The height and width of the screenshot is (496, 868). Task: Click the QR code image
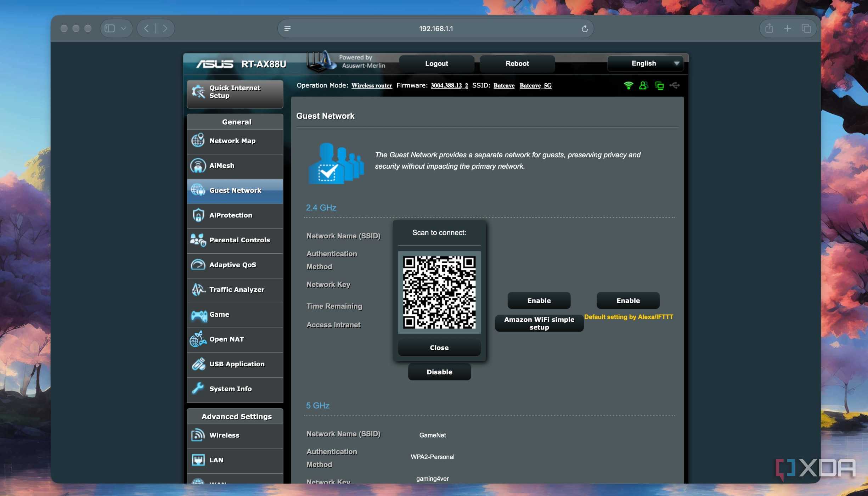pyautogui.click(x=439, y=292)
